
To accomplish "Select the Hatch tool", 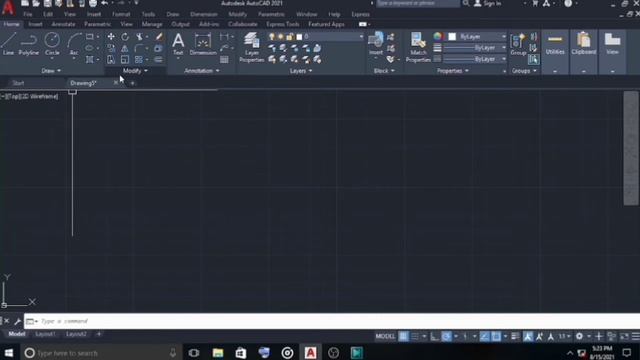I will point(89,60).
